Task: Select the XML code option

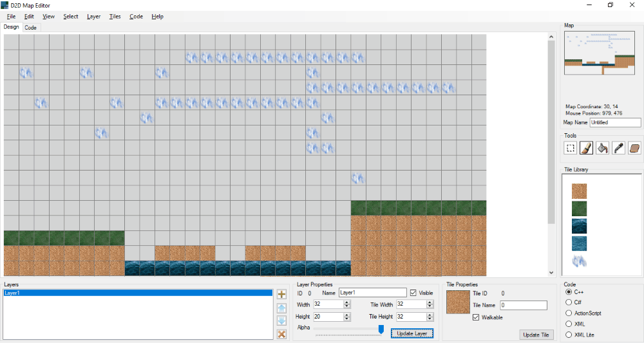Action: 569,324
